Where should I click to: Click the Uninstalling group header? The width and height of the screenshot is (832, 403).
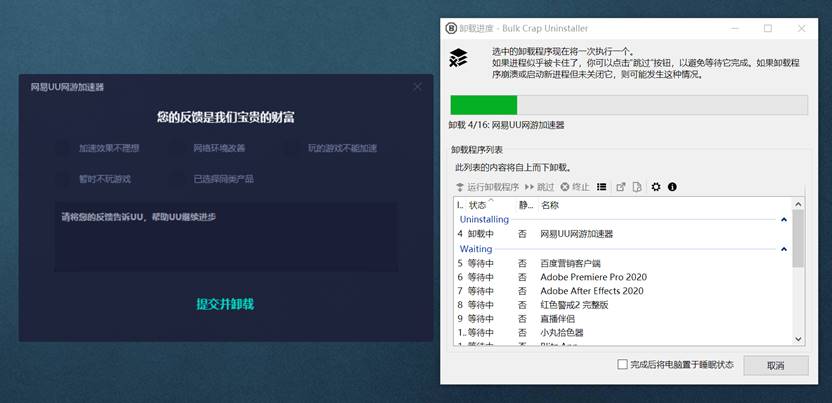tap(484, 220)
